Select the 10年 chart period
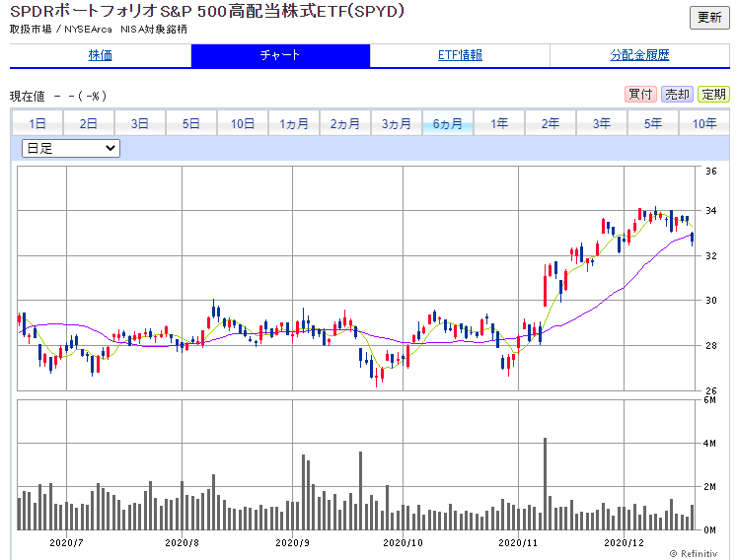The width and height of the screenshot is (737, 560). pos(704,123)
